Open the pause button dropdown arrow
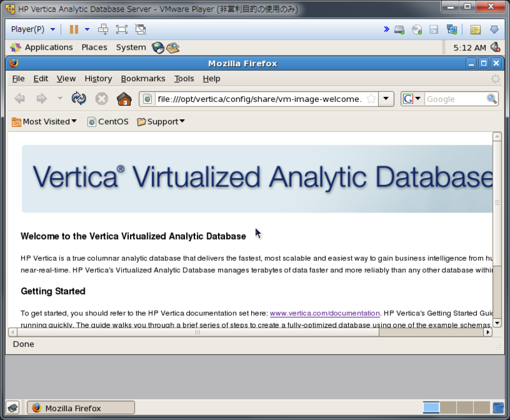Viewport: 510px width, 420px height. (x=87, y=29)
